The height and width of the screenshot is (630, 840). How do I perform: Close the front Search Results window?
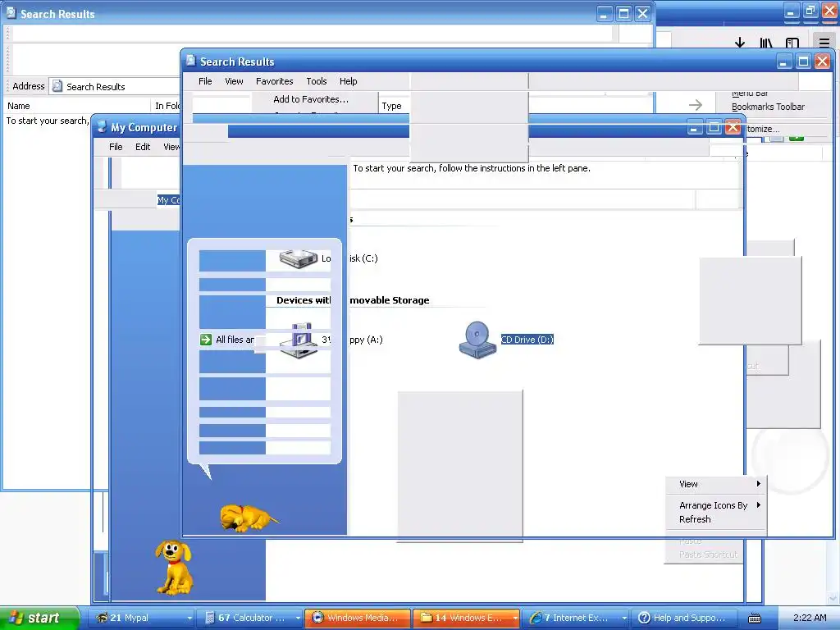822,62
